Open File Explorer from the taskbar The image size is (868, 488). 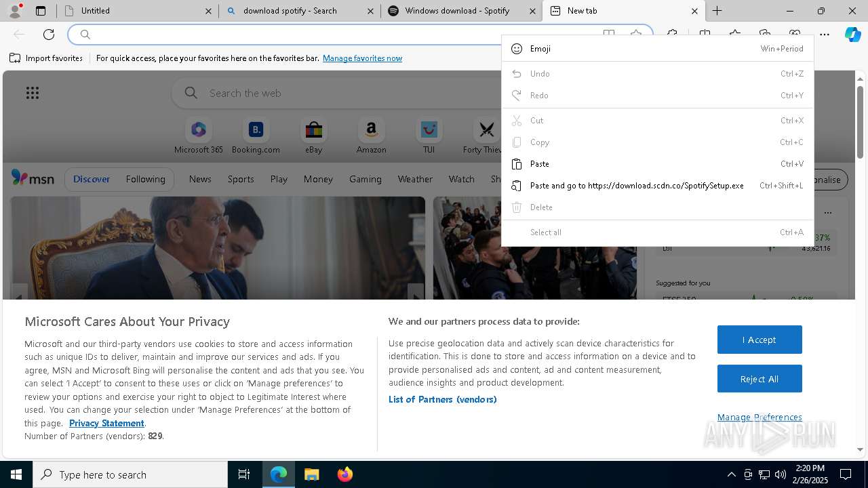coord(311,474)
